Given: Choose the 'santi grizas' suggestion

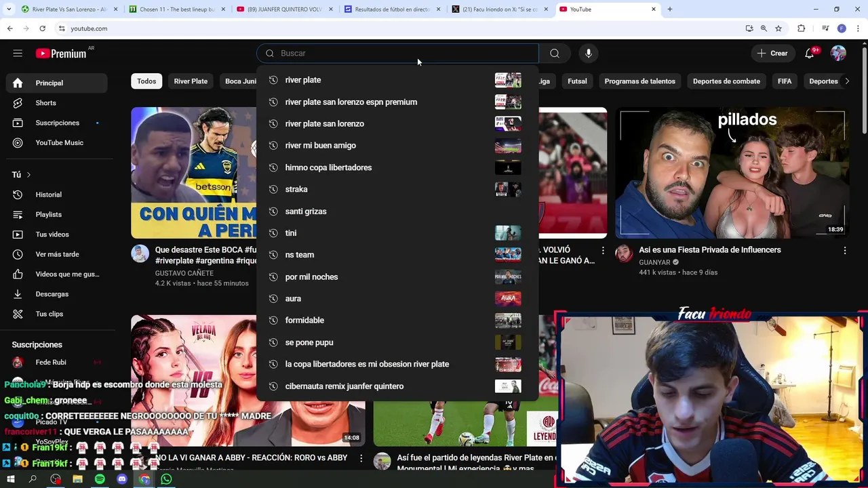Looking at the screenshot, I should point(397,211).
